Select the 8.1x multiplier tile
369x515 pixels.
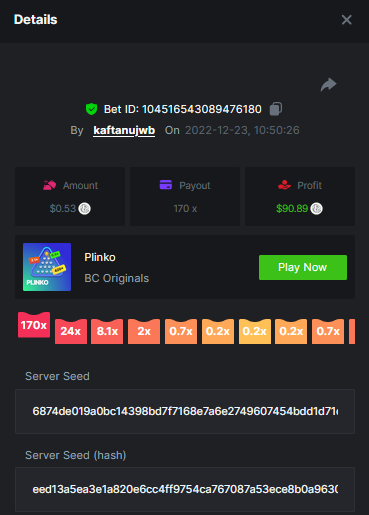click(x=107, y=331)
